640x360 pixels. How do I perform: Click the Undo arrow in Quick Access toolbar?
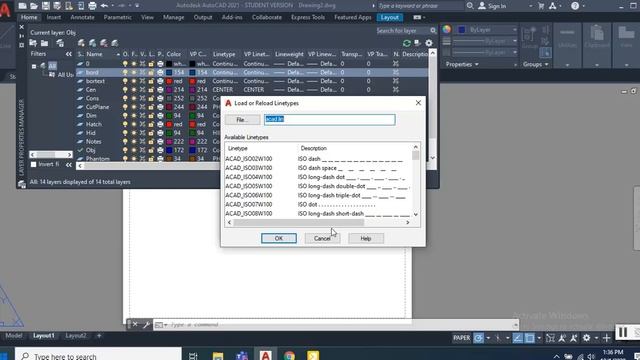pos(104,6)
